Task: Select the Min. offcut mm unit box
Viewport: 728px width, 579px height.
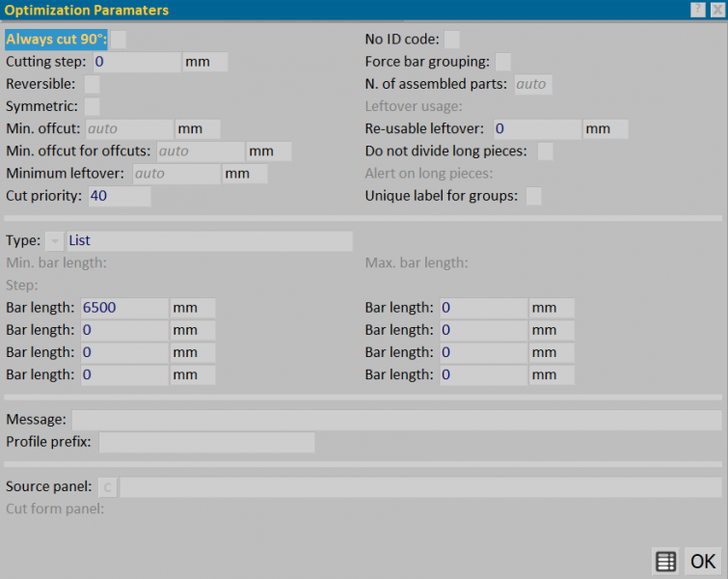Action: click(198, 128)
